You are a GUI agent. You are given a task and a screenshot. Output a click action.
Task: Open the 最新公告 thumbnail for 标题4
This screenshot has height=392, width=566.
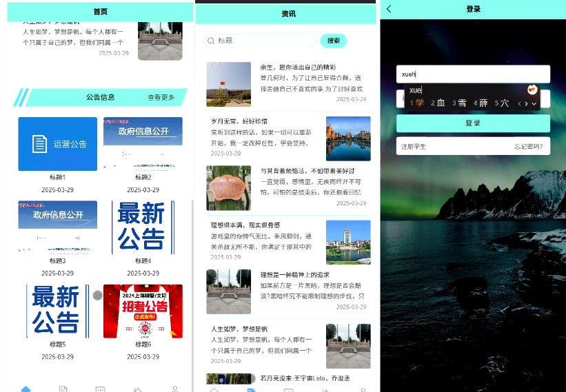(143, 227)
